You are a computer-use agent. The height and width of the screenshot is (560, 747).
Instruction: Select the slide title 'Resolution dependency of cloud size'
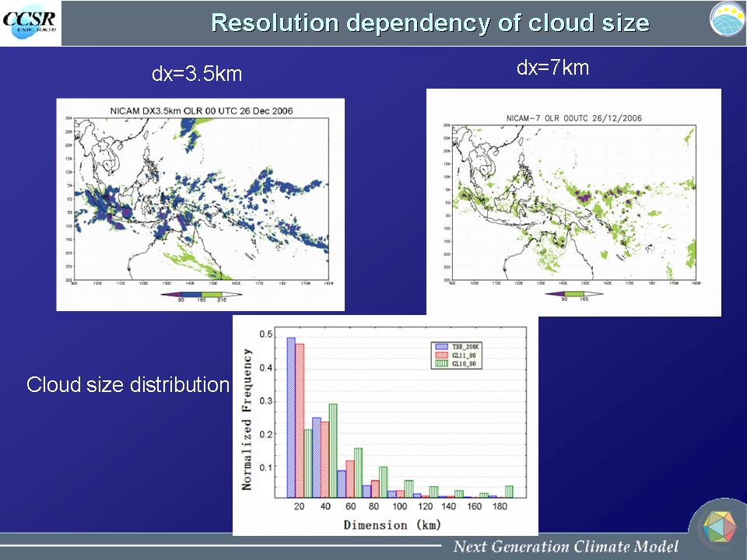click(x=430, y=23)
